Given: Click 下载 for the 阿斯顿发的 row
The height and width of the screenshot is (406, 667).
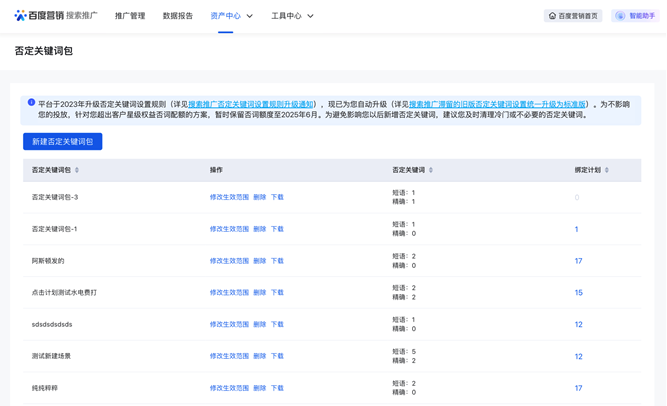Looking at the screenshot, I should 277,261.
